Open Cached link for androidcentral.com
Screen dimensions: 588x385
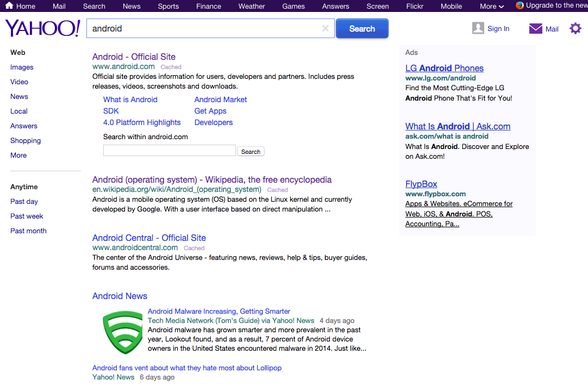[194, 248]
